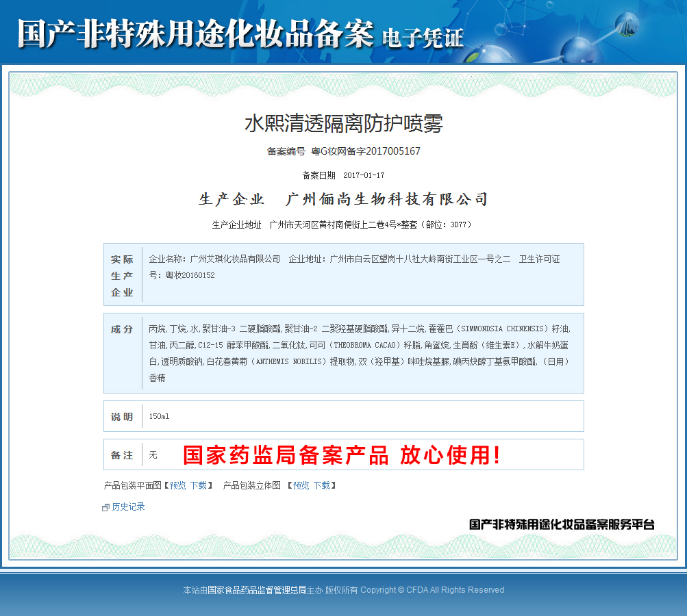
Task: Select the 生产企业地址 address line
Action: click(342, 224)
